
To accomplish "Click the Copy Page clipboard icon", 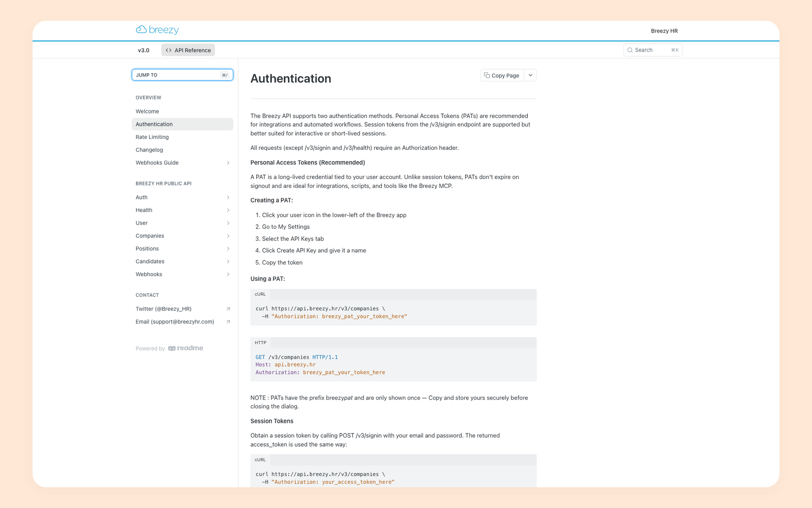I will coord(487,75).
